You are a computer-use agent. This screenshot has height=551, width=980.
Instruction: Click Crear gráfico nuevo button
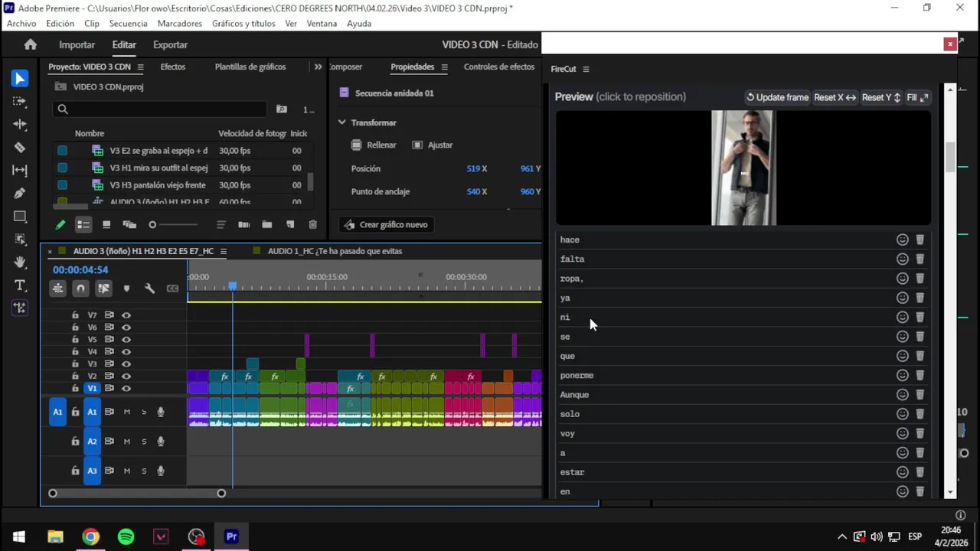pos(387,224)
